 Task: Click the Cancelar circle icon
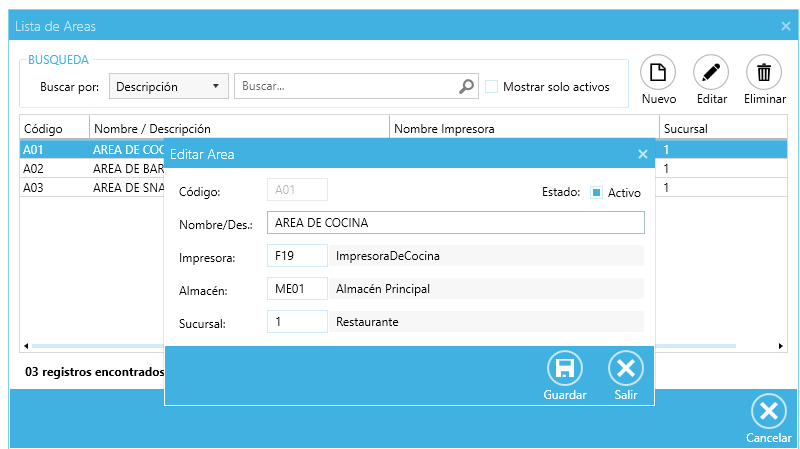coord(768,412)
